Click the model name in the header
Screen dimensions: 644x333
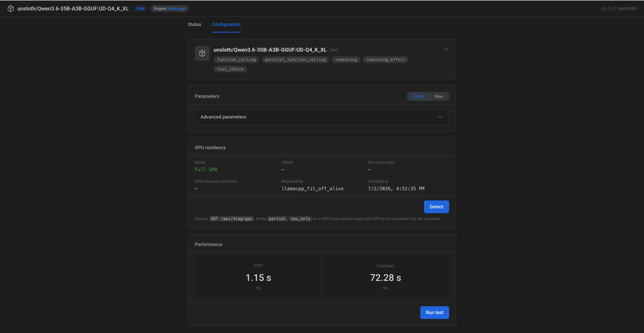point(73,9)
